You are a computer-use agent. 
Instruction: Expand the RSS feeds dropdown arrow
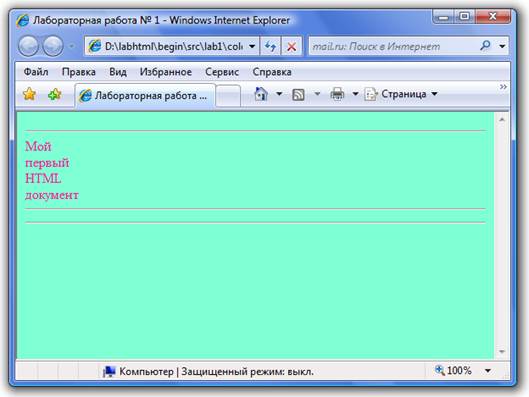[317, 94]
